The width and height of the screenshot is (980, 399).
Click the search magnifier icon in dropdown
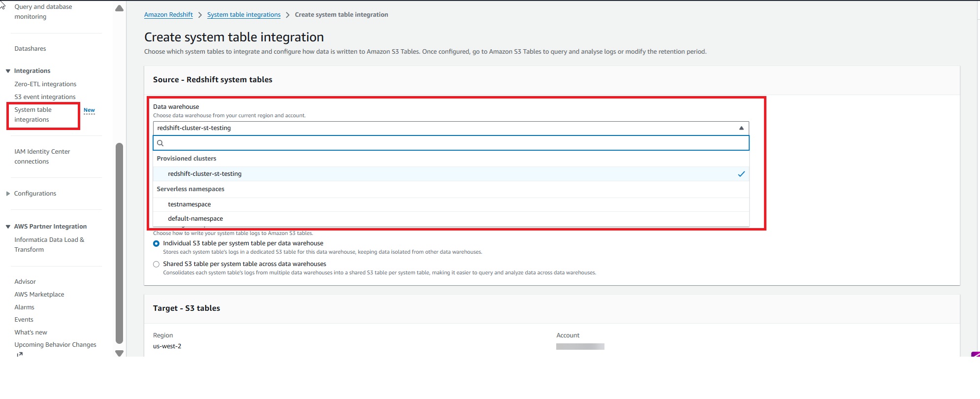(160, 143)
